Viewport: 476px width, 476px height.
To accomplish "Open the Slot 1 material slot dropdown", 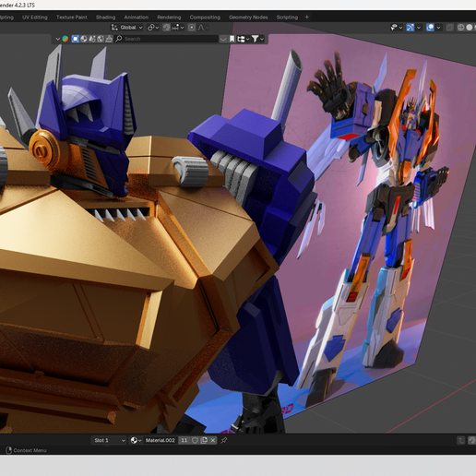I will pos(109,440).
